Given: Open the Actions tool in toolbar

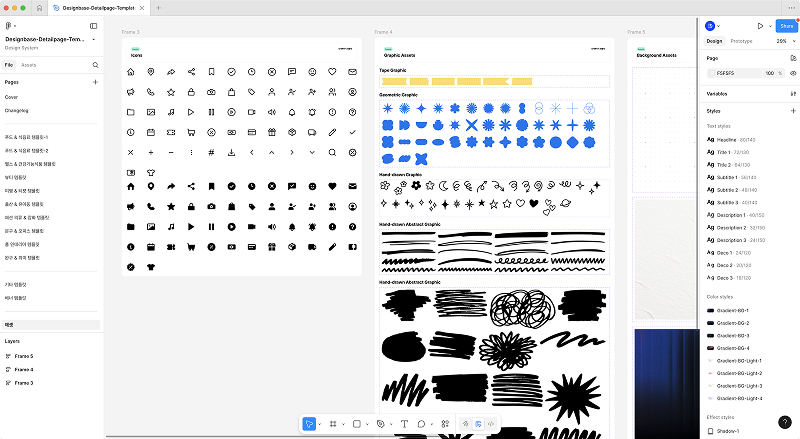Looking at the screenshot, I should (x=444, y=424).
